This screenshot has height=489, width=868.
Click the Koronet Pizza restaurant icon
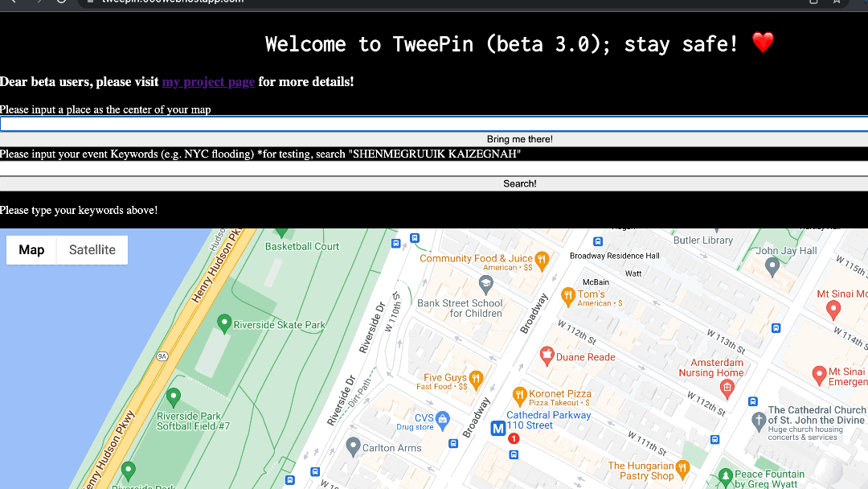coord(519,396)
